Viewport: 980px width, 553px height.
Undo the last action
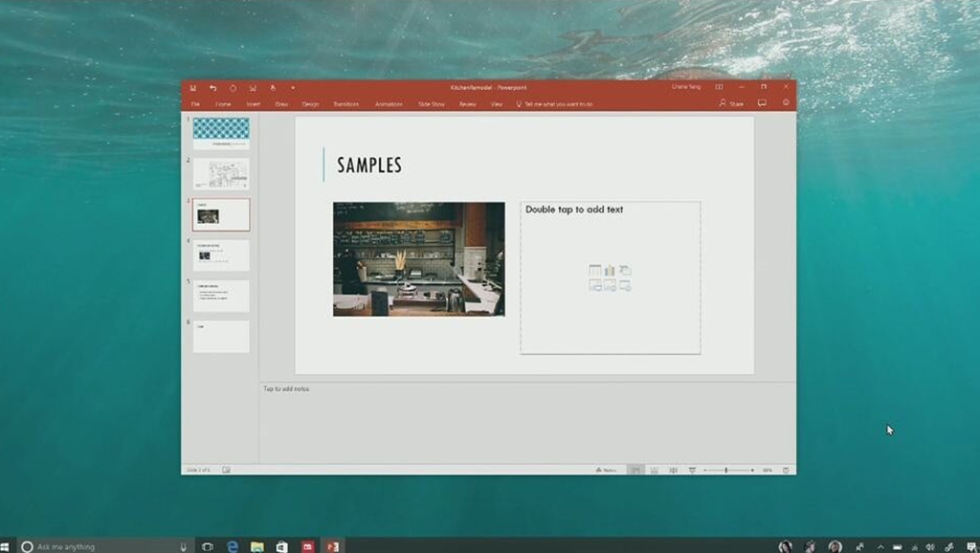[x=212, y=87]
